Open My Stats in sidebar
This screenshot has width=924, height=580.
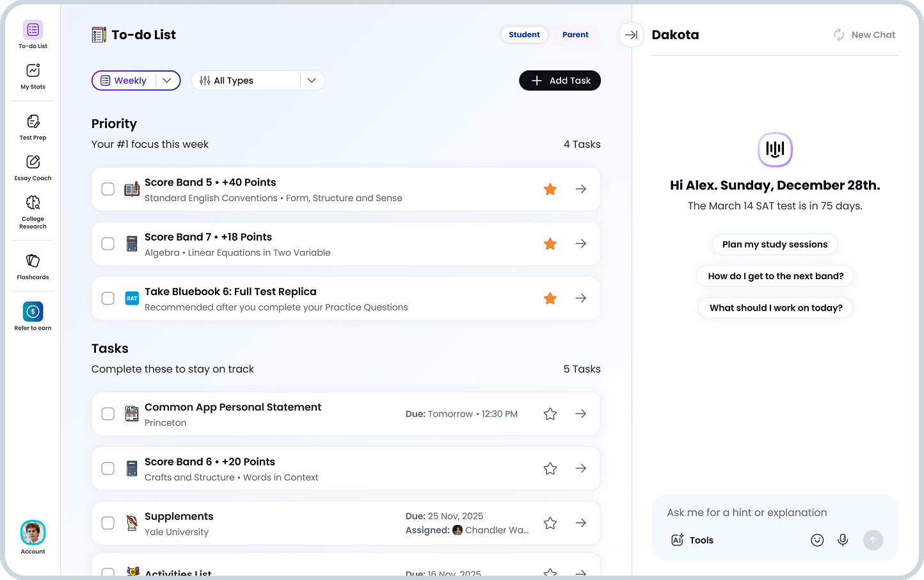pos(33,76)
